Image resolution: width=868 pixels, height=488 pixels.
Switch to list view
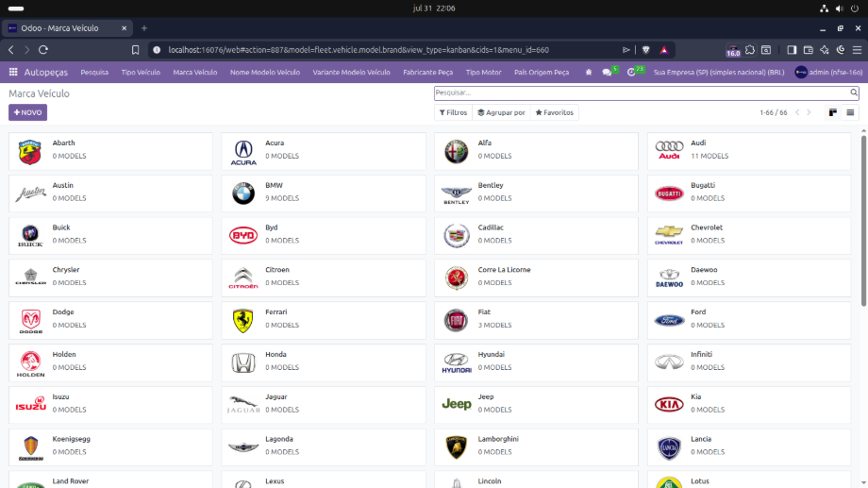pyautogui.click(x=850, y=112)
